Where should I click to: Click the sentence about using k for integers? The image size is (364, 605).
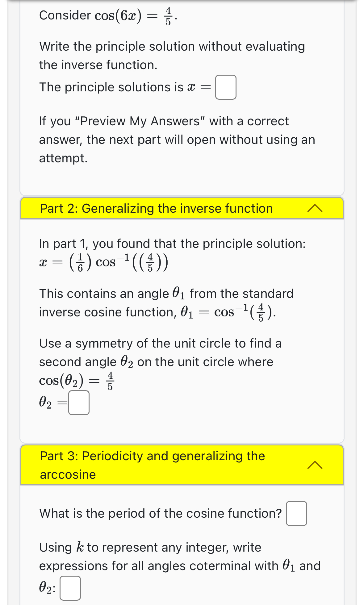pyautogui.click(x=150, y=547)
